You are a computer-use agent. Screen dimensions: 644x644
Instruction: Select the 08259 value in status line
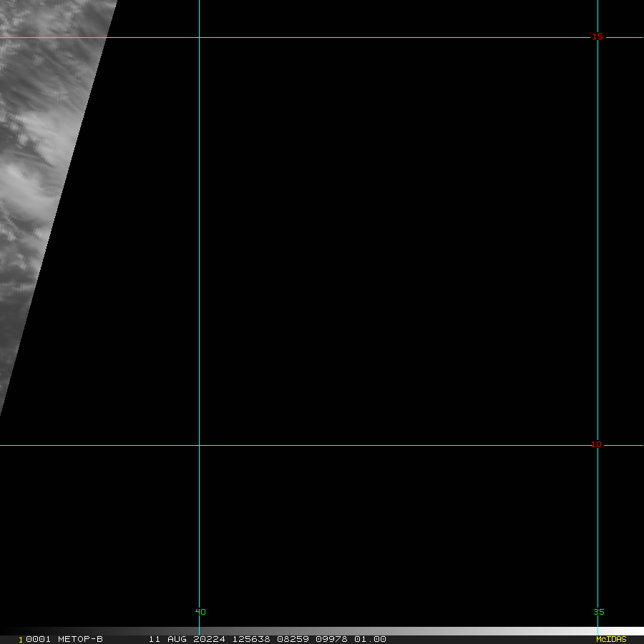(x=293, y=639)
